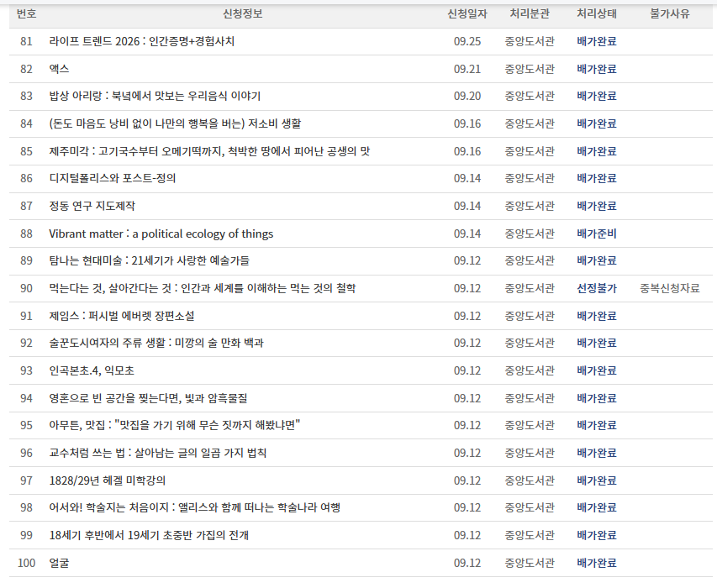Viewport: 717px width, 588px height.
Task: Click row number 100 for 얼굴
Action: pyautogui.click(x=28, y=563)
